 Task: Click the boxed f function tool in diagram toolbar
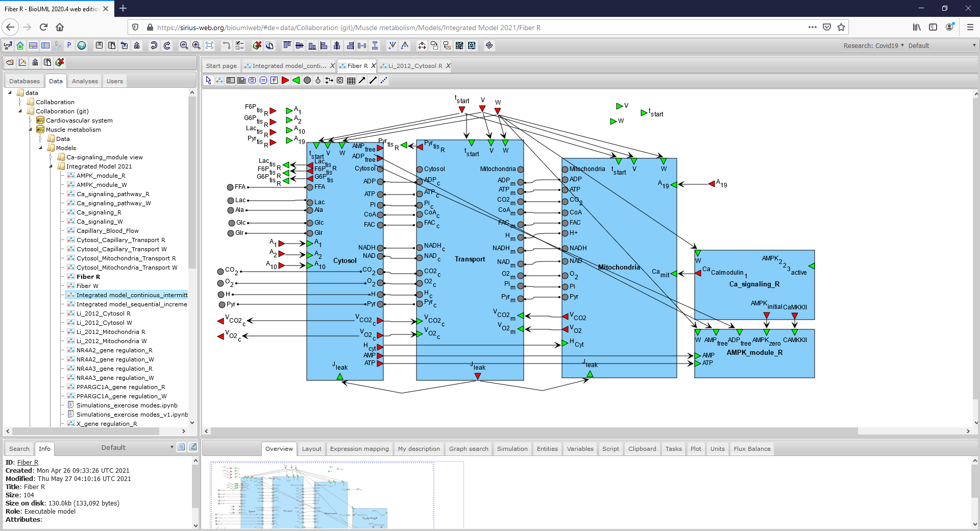click(274, 80)
